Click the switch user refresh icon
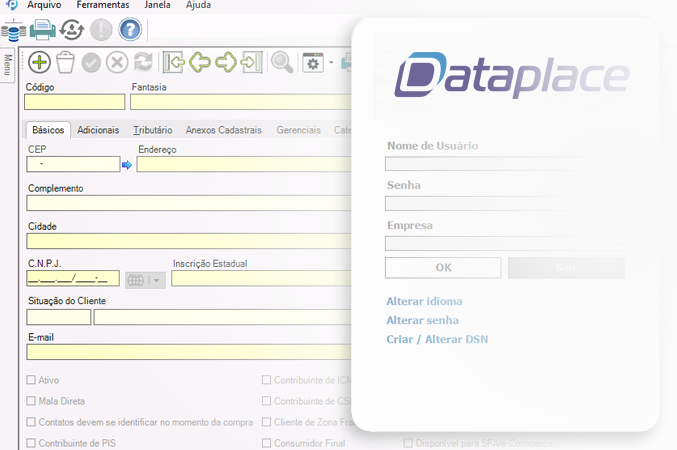This screenshot has width=677, height=450. pos(71,30)
